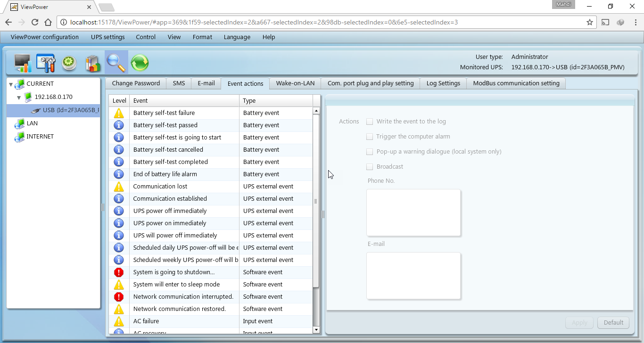Click the LAN network icon in tree
This screenshot has height=343, width=644.
19,123
